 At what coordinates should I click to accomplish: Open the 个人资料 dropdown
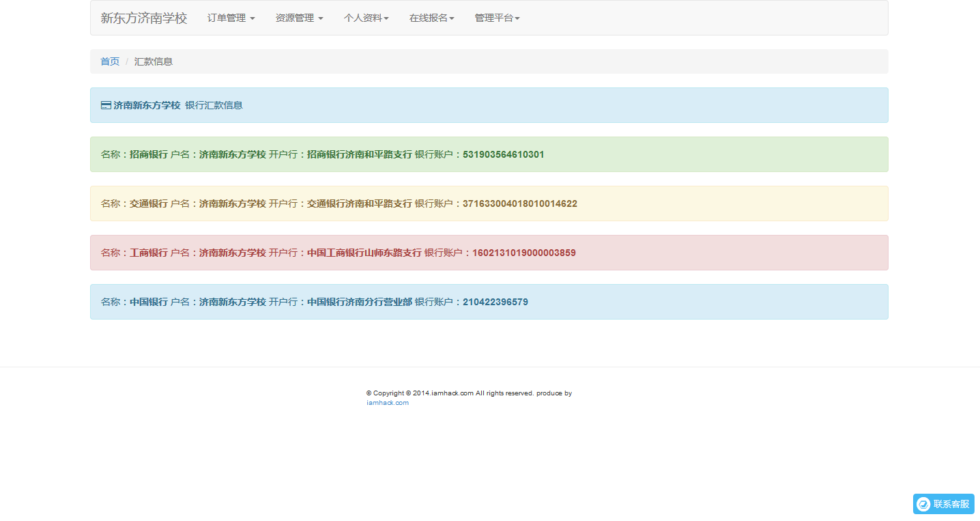click(x=366, y=18)
